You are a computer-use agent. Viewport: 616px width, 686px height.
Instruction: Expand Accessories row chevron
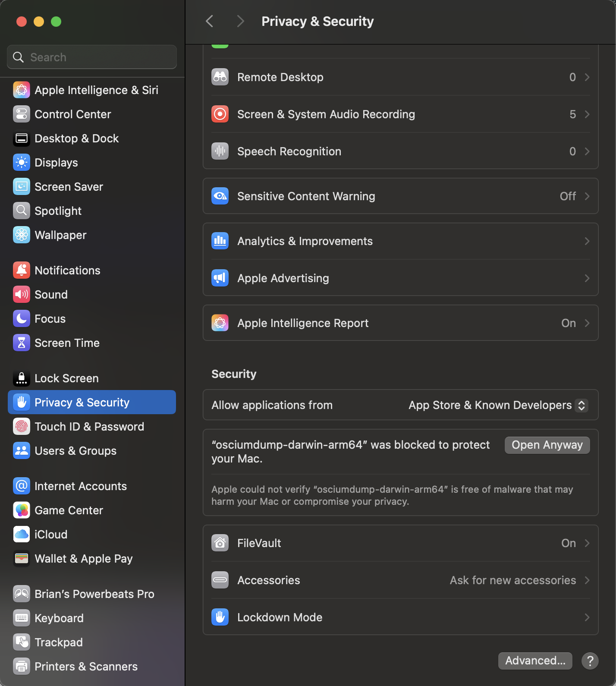coord(587,580)
